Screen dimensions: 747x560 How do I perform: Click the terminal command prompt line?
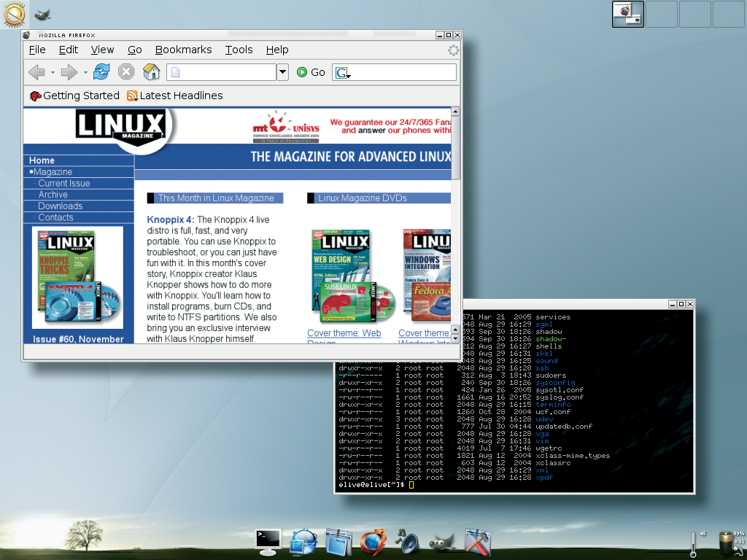click(x=376, y=485)
